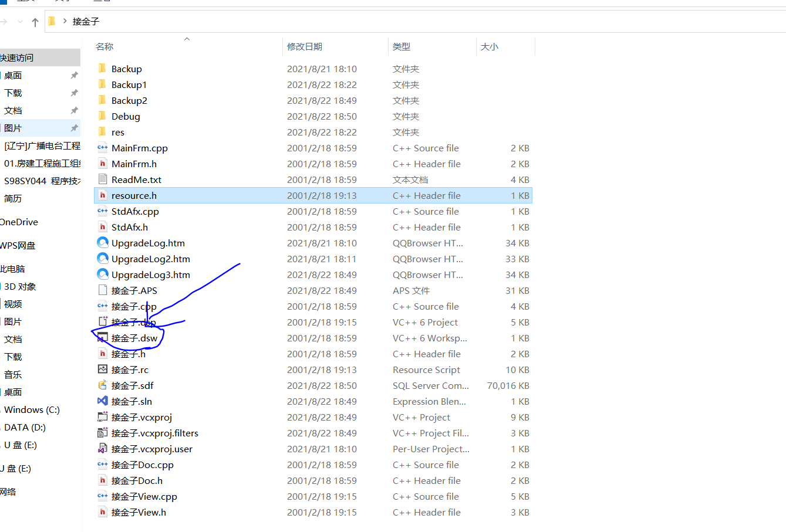The image size is (786, 532).
Task: Click the 接金子.sln Visual Studio icon
Action: coord(102,401)
